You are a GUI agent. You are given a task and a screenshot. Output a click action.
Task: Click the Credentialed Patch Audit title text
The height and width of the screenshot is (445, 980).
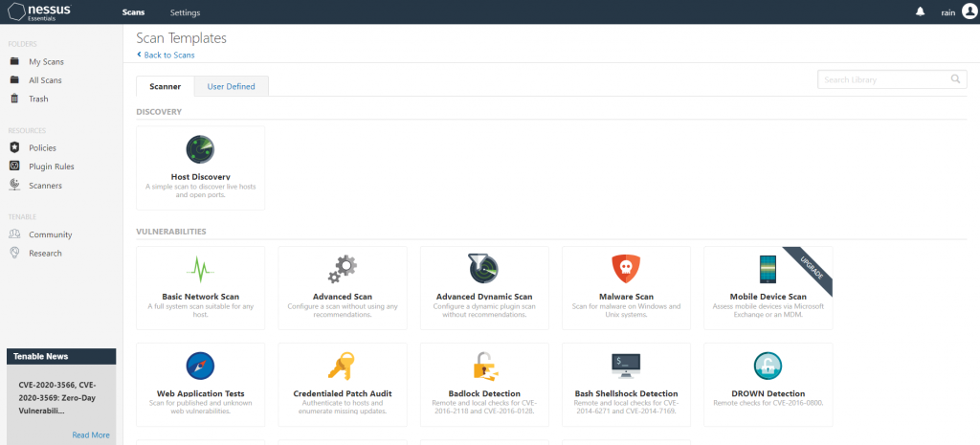pyautogui.click(x=343, y=393)
